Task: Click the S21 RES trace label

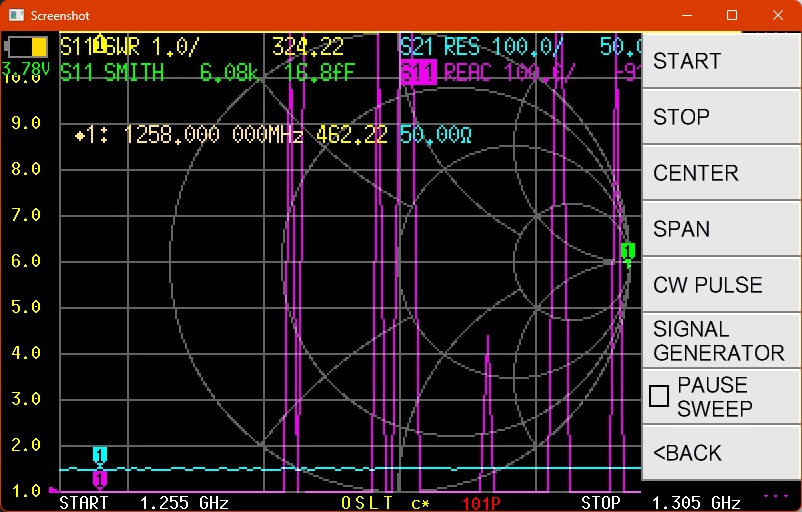Action: [x=480, y=47]
